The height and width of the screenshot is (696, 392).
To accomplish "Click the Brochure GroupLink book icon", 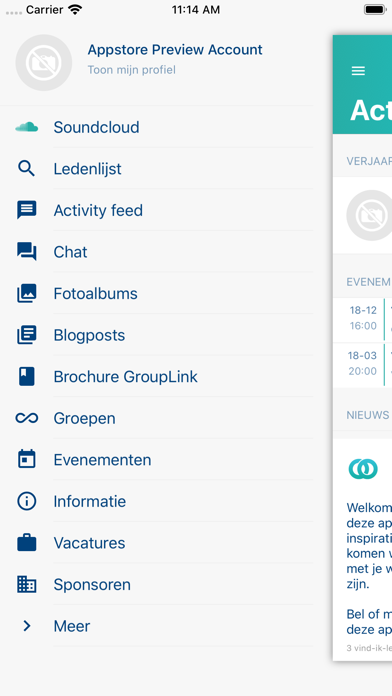I will click(27, 376).
